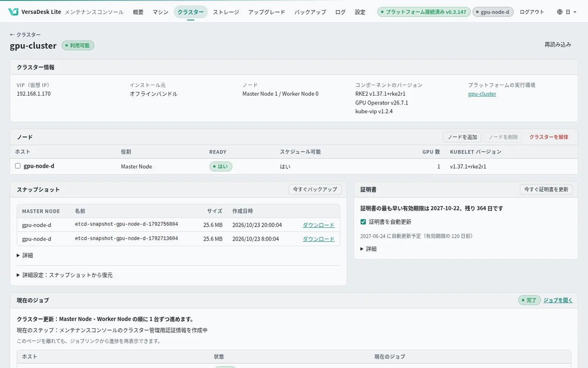Click the ノードを削除 button
This screenshot has height=368, width=588.
[503, 137]
